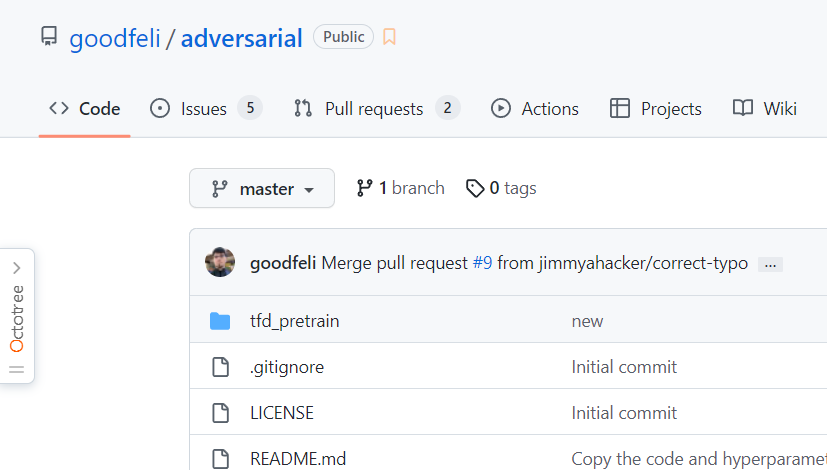Open the Pull requests tab
Viewport: 827px width, 470px height.
click(376, 109)
